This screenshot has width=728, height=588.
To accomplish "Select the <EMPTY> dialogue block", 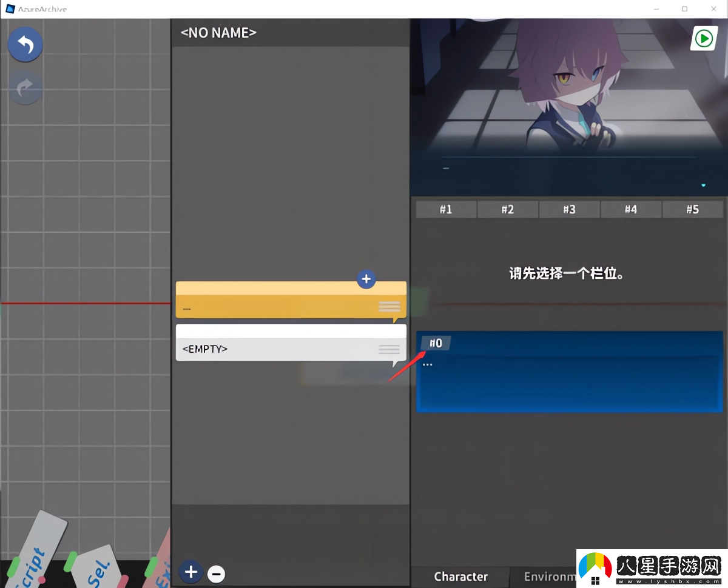I will tap(291, 342).
